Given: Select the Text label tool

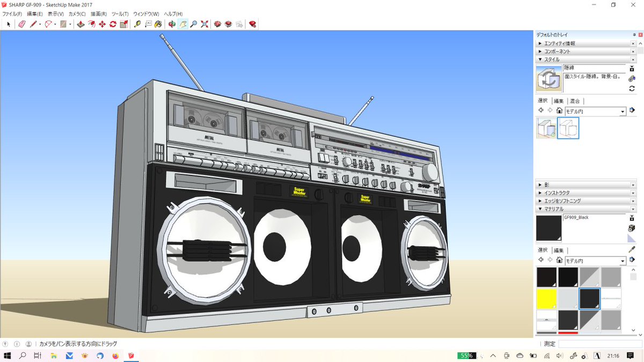Looking at the screenshot, I should (148, 24).
